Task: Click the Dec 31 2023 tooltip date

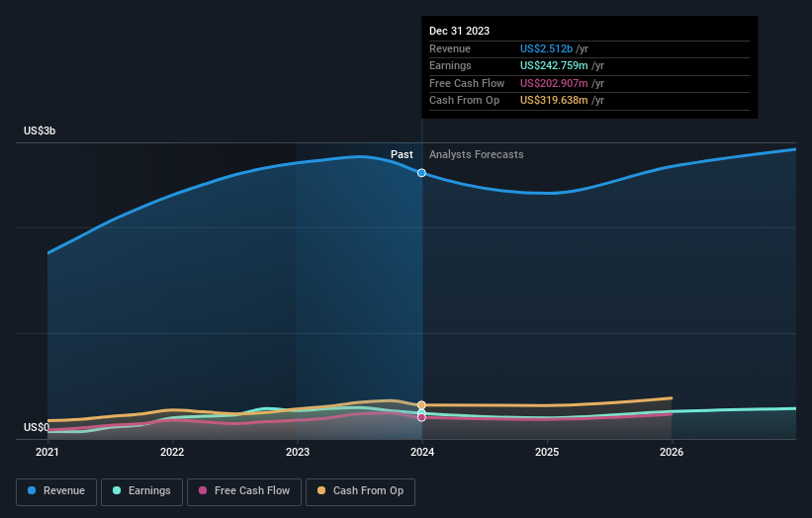Action: pos(459,31)
